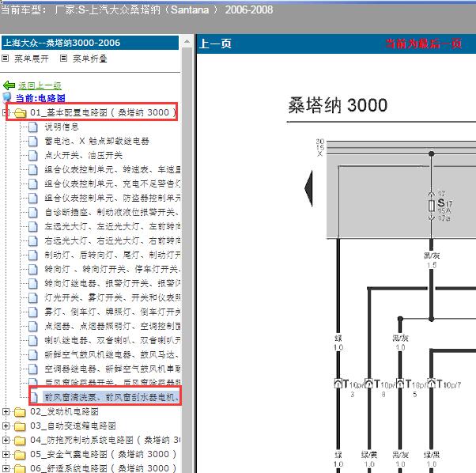Collapse the 01_基本配置电路图 folder
This screenshot has height=473, width=476.
6,112
